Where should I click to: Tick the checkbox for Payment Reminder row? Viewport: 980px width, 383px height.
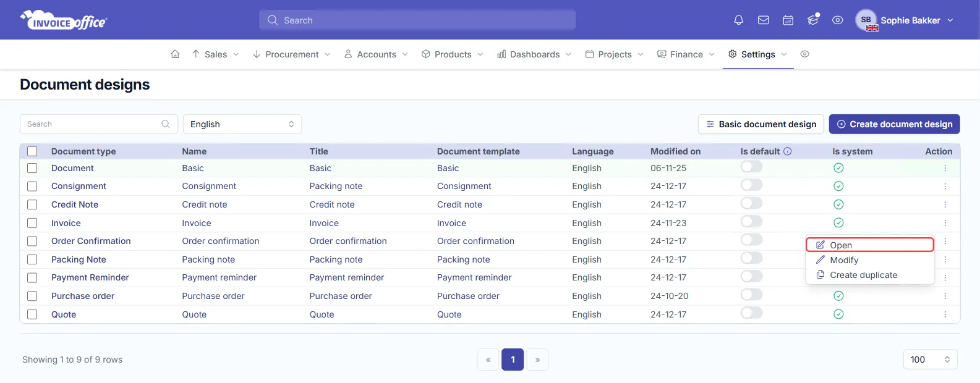point(32,277)
